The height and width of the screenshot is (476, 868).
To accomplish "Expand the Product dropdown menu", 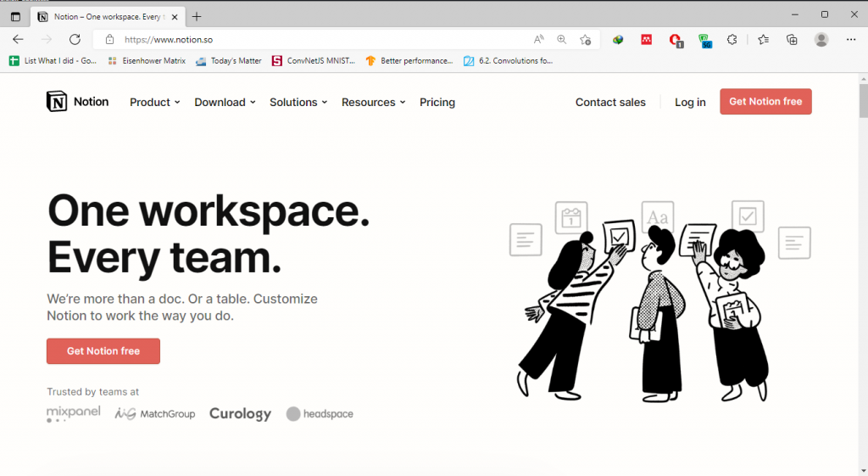I will [x=155, y=102].
